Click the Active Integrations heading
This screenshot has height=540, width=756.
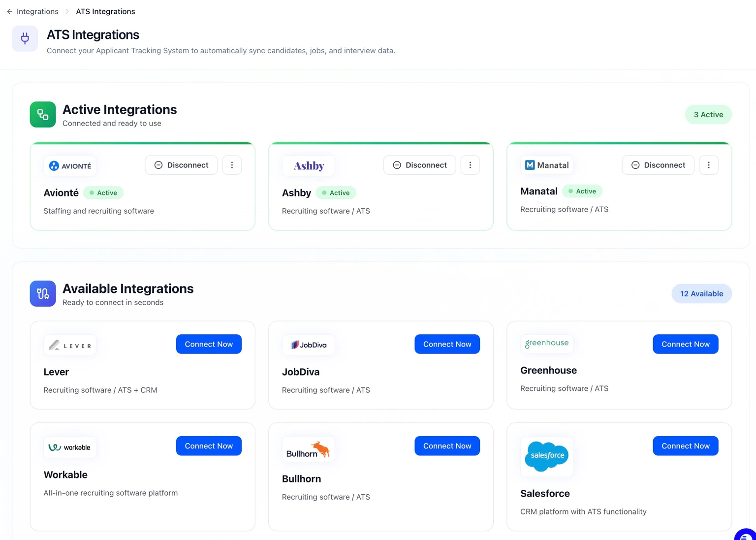click(x=120, y=110)
